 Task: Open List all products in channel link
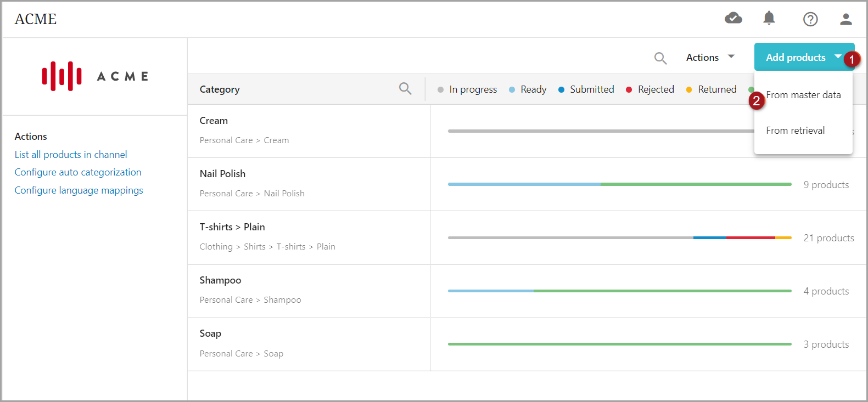[71, 155]
